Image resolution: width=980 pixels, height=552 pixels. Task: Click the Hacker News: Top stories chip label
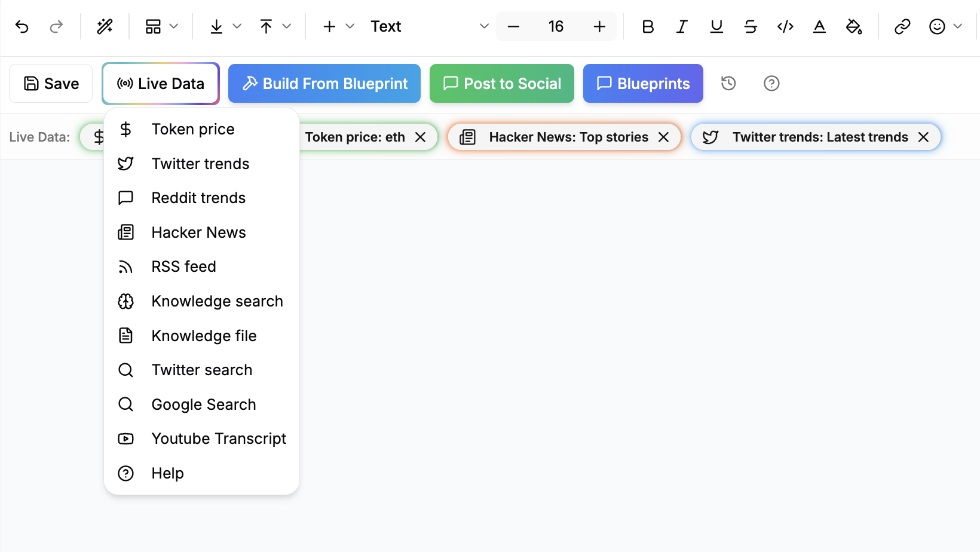coord(568,137)
